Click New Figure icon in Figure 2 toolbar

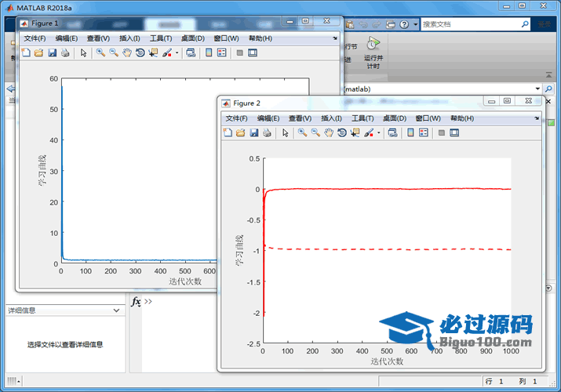[x=228, y=133]
